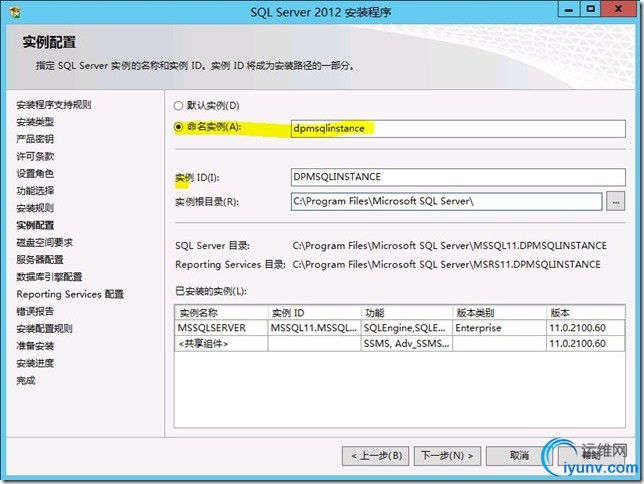Go back with the 上一步(B) button
644x484 pixels.
pyautogui.click(x=375, y=456)
